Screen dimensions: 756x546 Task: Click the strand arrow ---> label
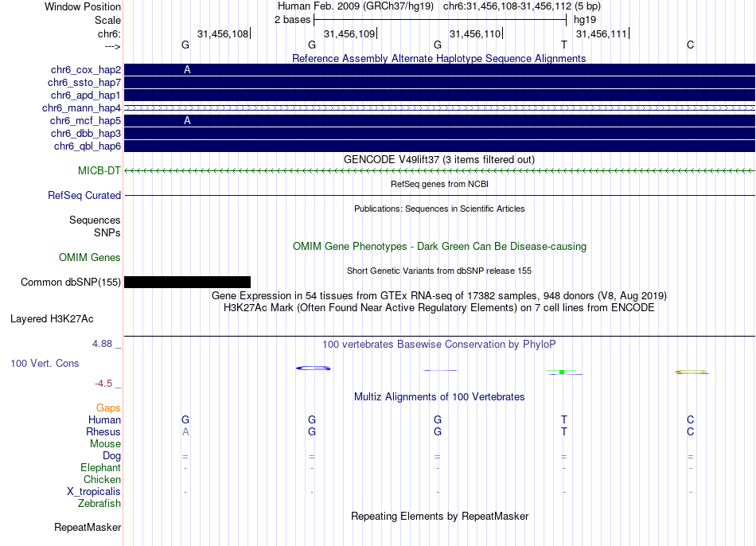tap(113, 47)
